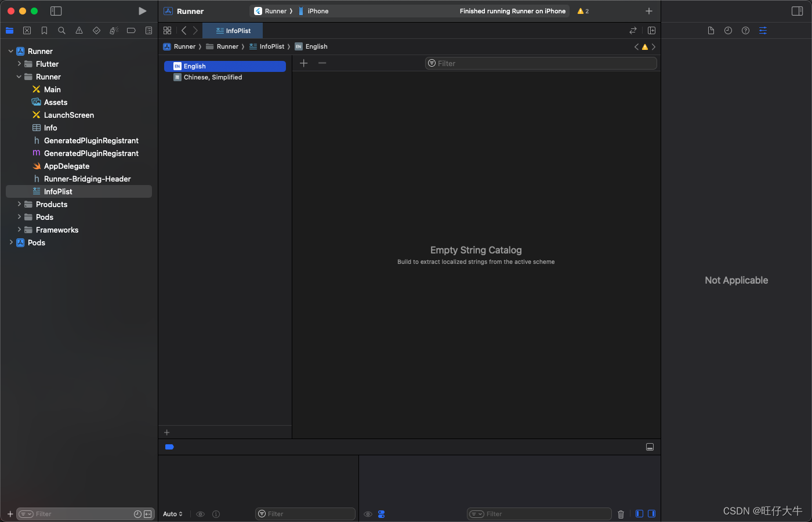Open the Source Control navigator

tap(27, 31)
